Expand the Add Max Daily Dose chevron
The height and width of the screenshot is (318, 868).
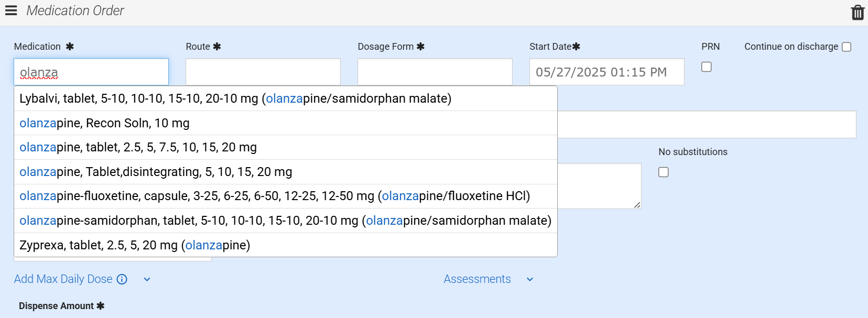click(x=147, y=280)
